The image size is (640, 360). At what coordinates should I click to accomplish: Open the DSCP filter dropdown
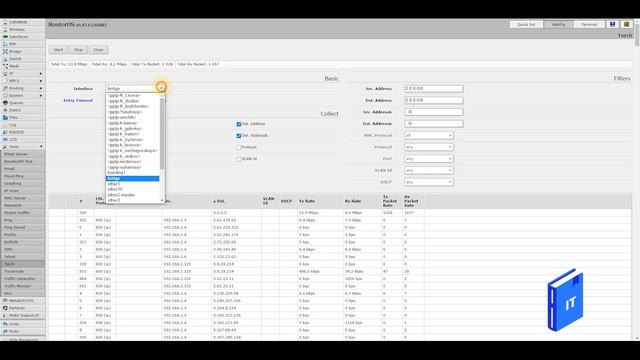(429, 182)
